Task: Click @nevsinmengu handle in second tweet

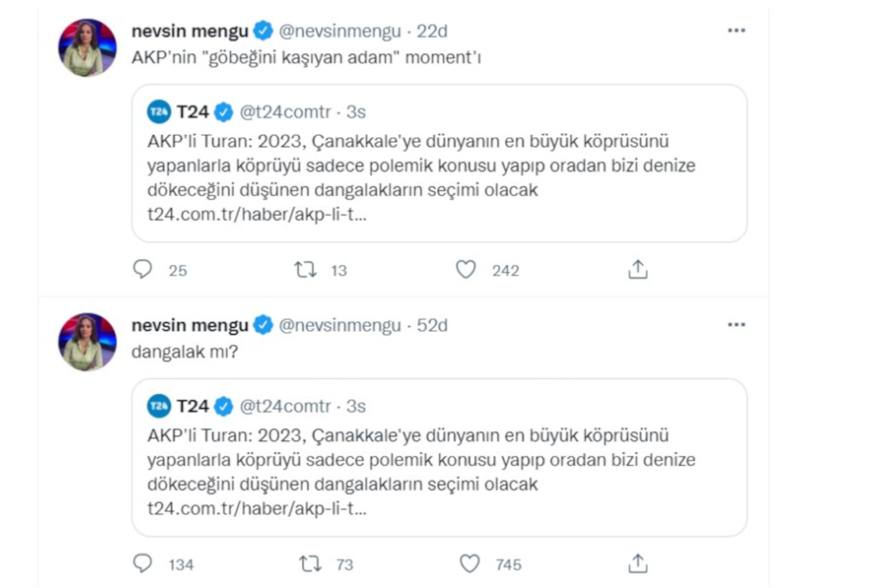Action: [x=339, y=326]
